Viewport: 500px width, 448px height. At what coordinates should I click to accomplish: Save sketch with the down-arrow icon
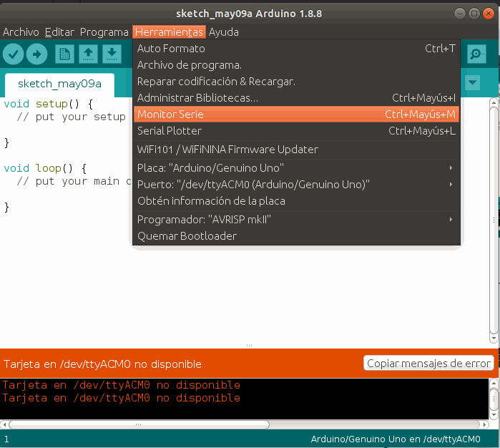click(x=112, y=54)
